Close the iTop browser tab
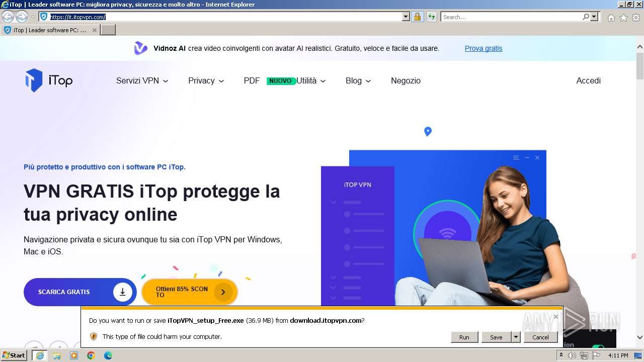The width and height of the screenshot is (644, 362). pos(94,30)
